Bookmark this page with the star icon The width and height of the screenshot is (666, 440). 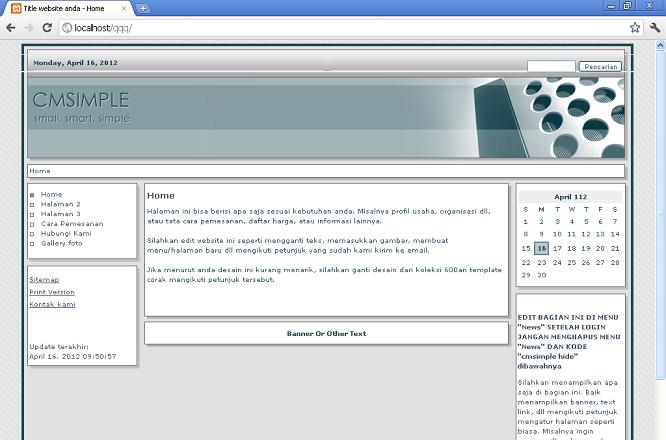(x=635, y=28)
